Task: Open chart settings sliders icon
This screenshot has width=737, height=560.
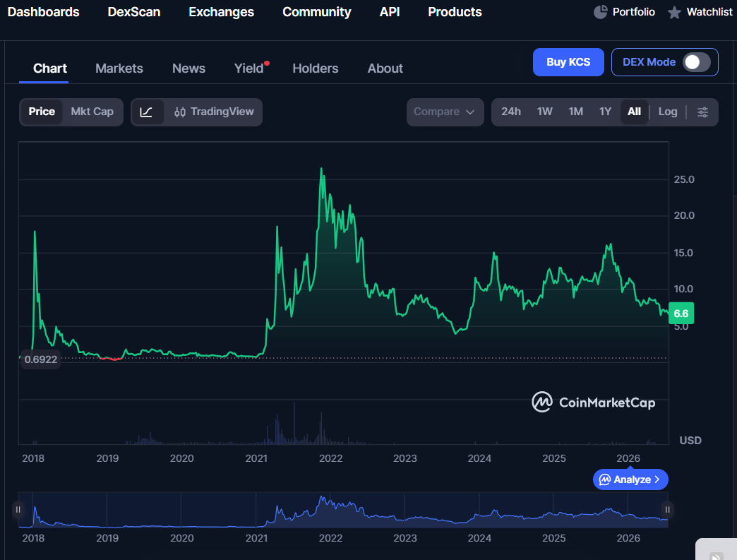Action: (x=702, y=112)
